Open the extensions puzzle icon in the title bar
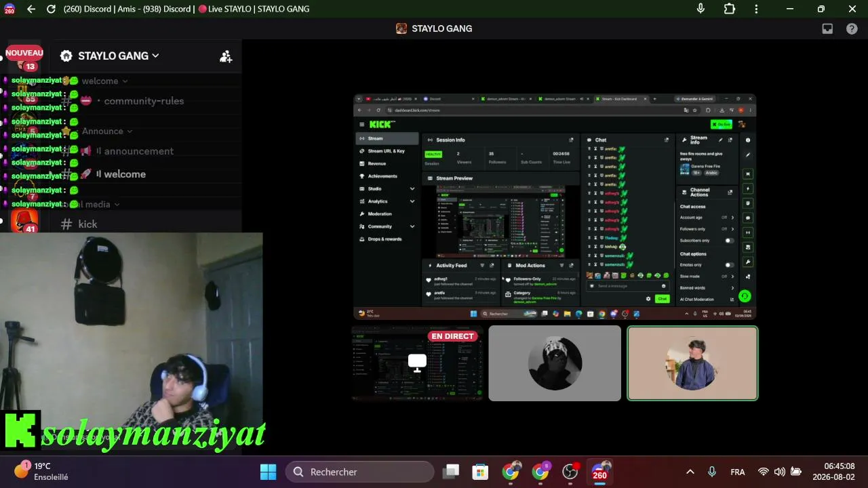Screen dimensions: 868x488 730,9
